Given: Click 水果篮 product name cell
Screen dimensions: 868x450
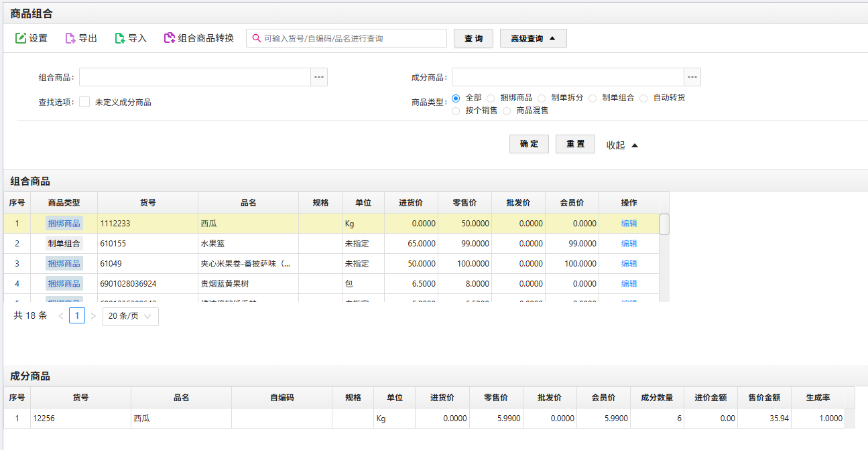Looking at the screenshot, I should [249, 244].
